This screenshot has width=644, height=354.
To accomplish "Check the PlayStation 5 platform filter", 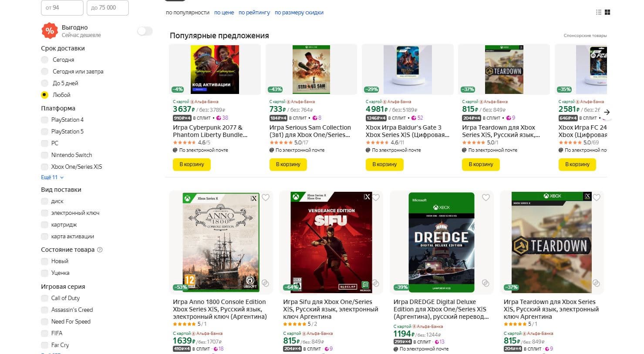I will tap(44, 131).
